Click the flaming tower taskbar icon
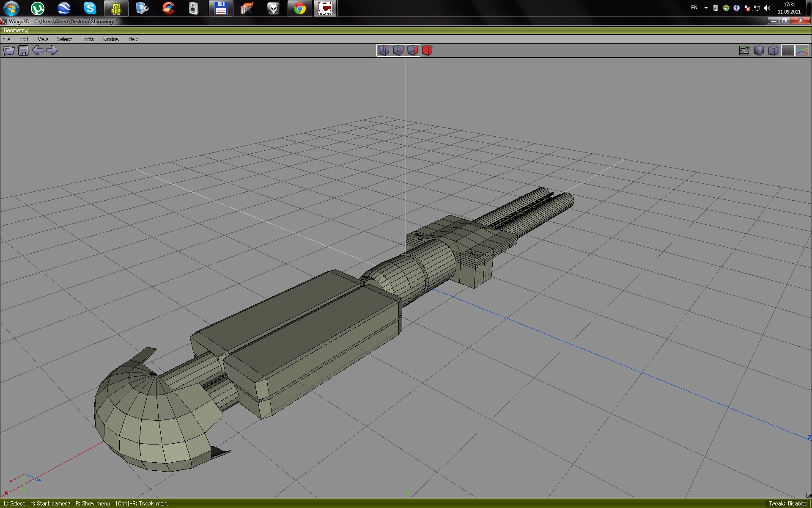Viewport: 812px width, 508px height. (x=247, y=8)
